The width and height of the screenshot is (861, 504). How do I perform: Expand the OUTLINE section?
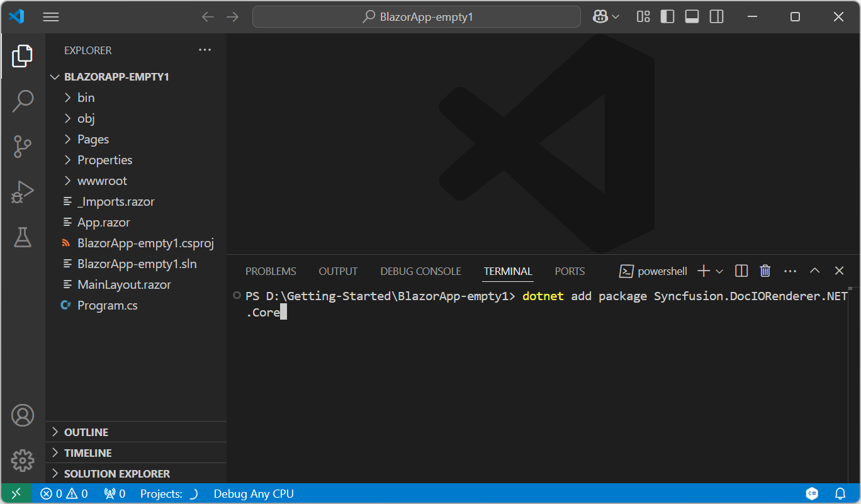(86, 432)
